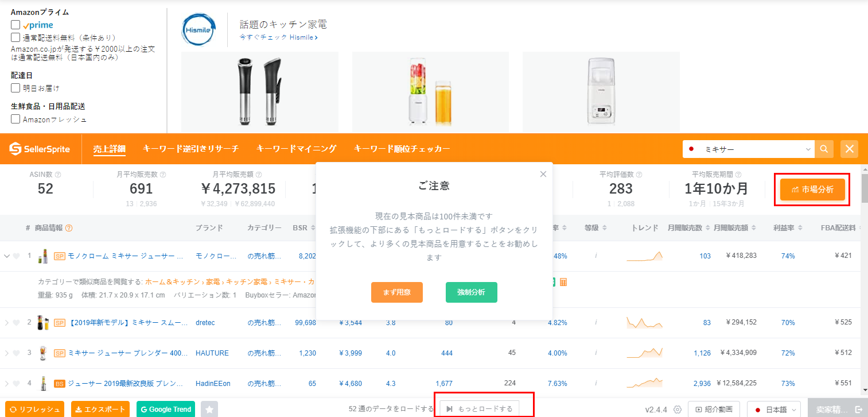
Task: Favorite the モノクローム ミキサー product with heart
Action: (16, 256)
